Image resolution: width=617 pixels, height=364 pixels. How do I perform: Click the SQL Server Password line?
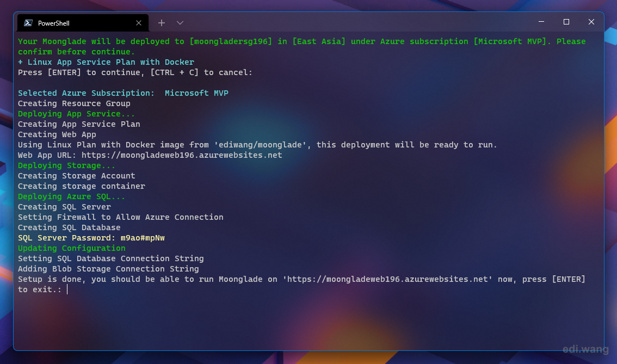[91, 238]
